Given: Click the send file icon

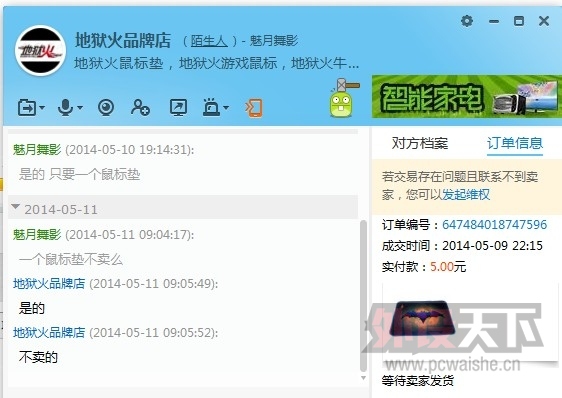Looking at the screenshot, I should 27,107.
